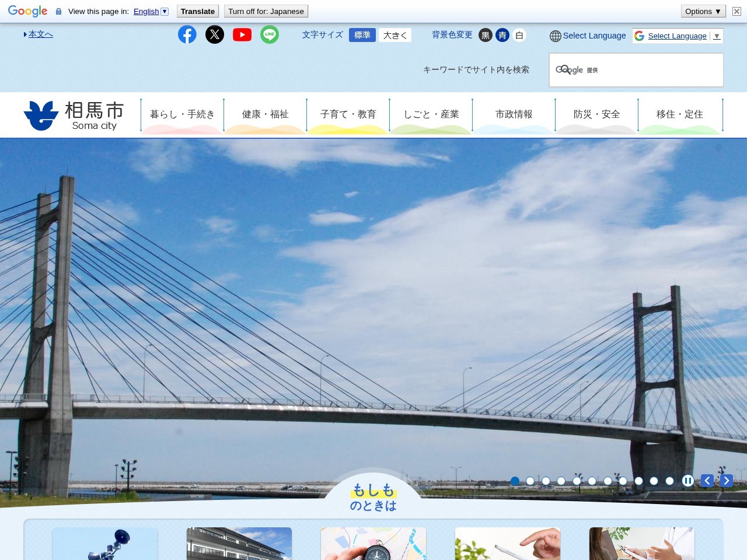Viewport: 747px width, 560px height.
Task: Select larger text size 大きく
Action: [395, 35]
